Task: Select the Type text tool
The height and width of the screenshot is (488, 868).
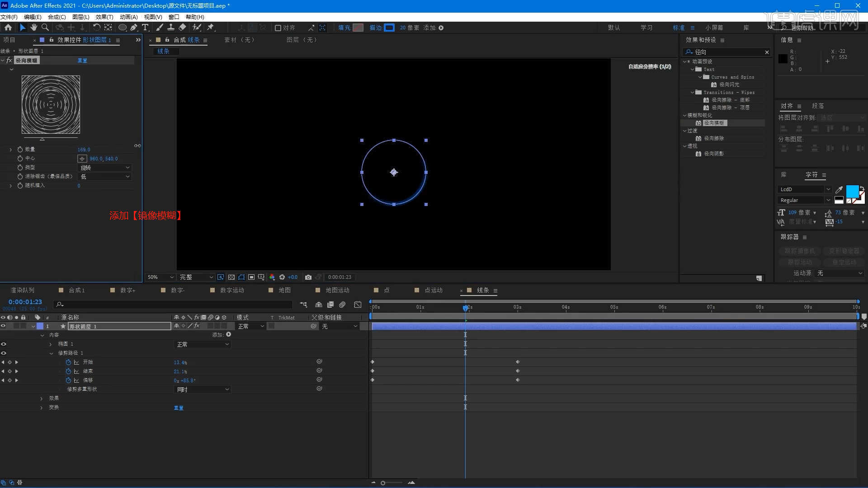Action: (x=145, y=28)
